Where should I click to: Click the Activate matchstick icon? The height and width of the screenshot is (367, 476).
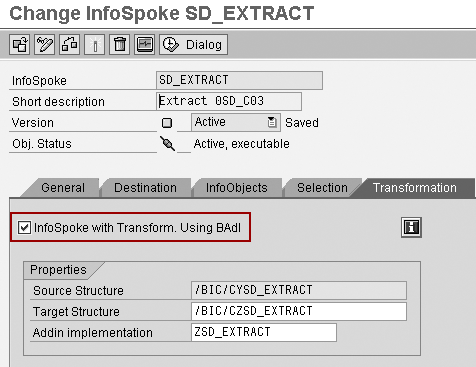[x=95, y=44]
